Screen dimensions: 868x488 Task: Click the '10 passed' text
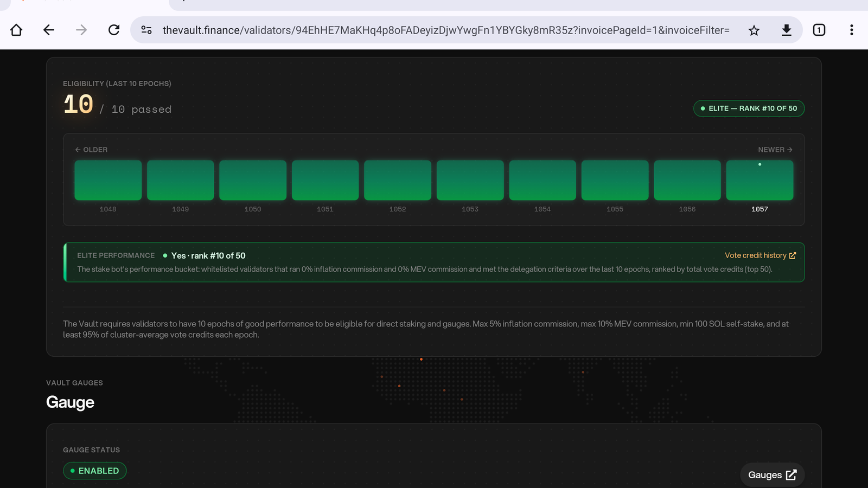pyautogui.click(x=142, y=110)
